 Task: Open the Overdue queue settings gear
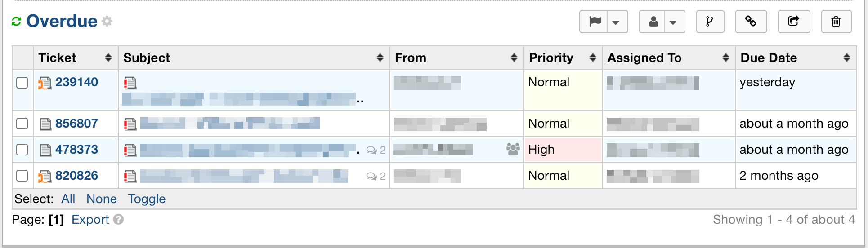(x=107, y=21)
